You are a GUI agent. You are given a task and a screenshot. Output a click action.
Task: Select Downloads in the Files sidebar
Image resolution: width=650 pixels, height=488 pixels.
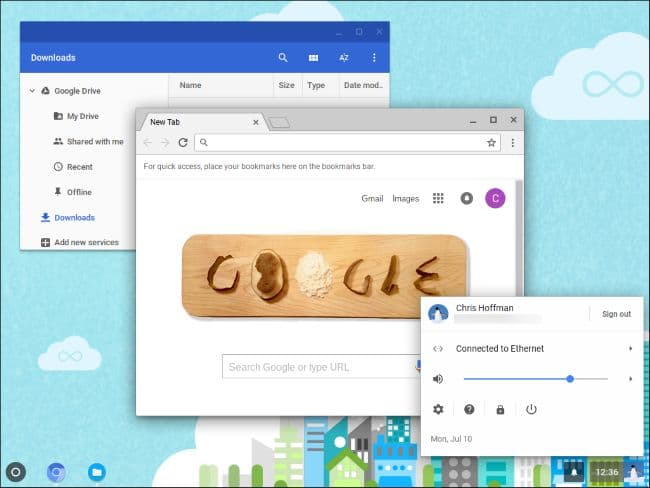tap(74, 217)
